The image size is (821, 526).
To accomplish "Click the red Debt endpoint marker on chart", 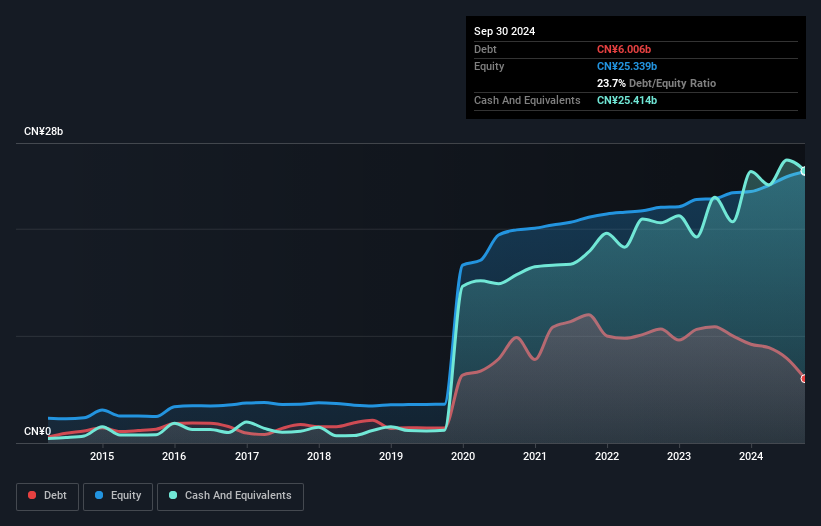I will pos(804,378).
